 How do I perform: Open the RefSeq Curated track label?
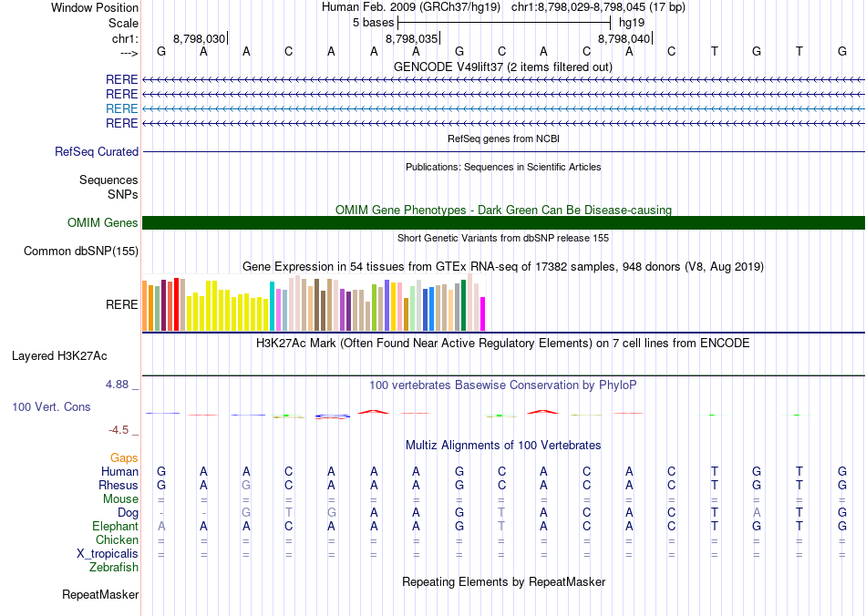[97, 152]
